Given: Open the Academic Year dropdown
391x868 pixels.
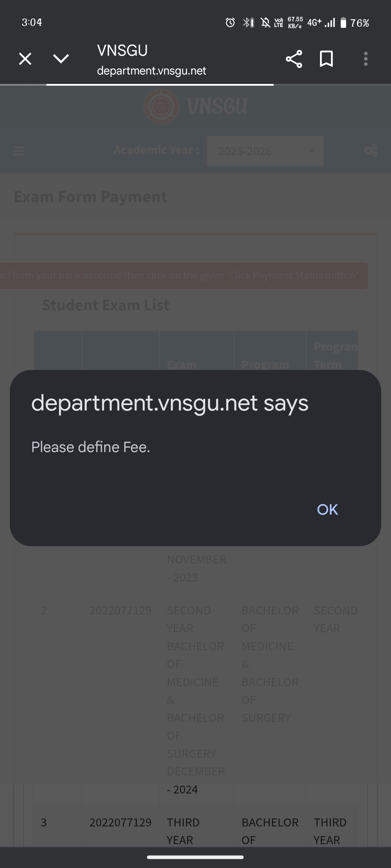Looking at the screenshot, I should click(x=265, y=151).
